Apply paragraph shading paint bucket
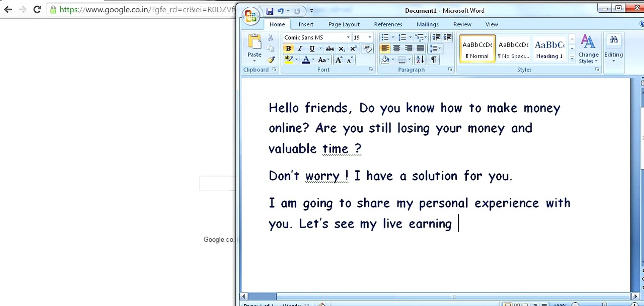This screenshot has height=306, width=644. pyautogui.click(x=385, y=60)
